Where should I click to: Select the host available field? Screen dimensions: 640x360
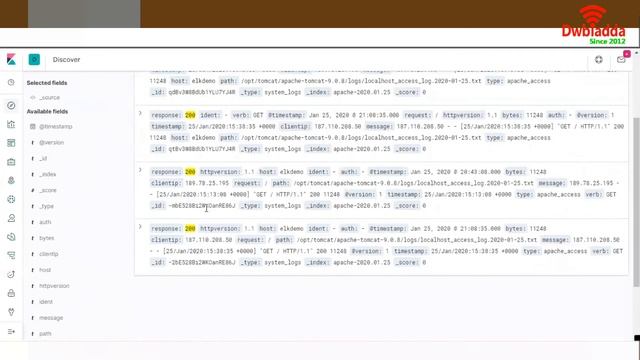45,270
